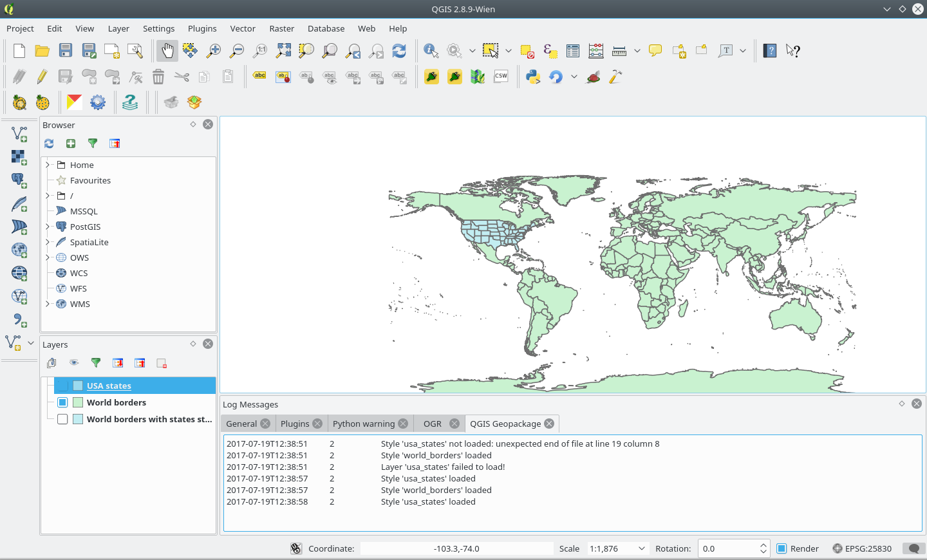Click the Zoom Full extent icon
927x560 pixels.
coord(283,51)
